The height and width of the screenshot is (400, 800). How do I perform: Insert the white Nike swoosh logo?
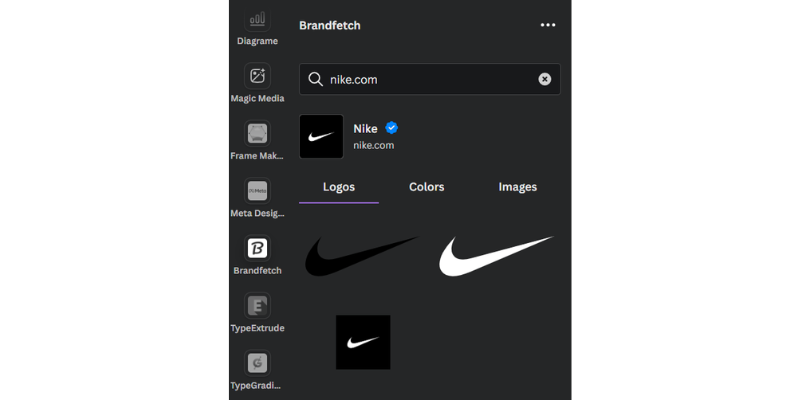(x=495, y=256)
